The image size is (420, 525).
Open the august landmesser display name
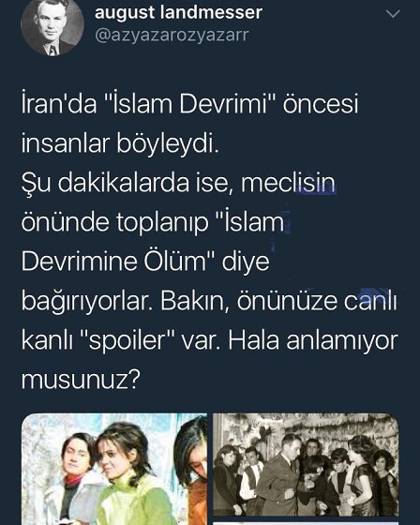(178, 13)
